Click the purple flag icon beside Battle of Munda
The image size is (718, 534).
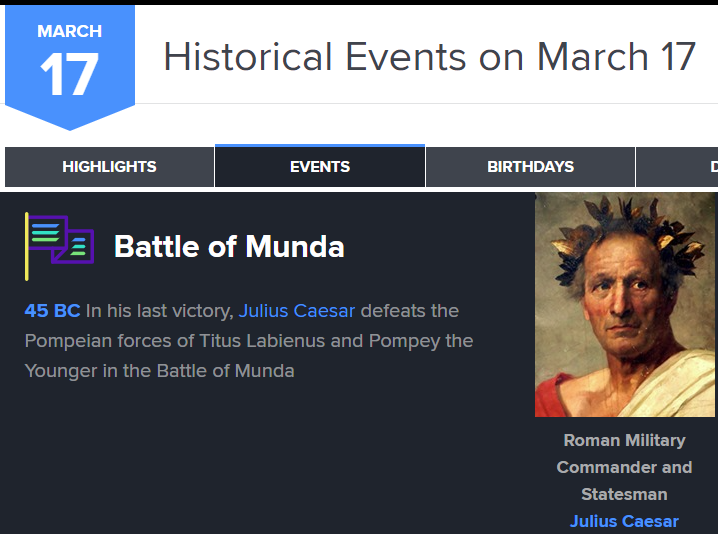click(60, 246)
